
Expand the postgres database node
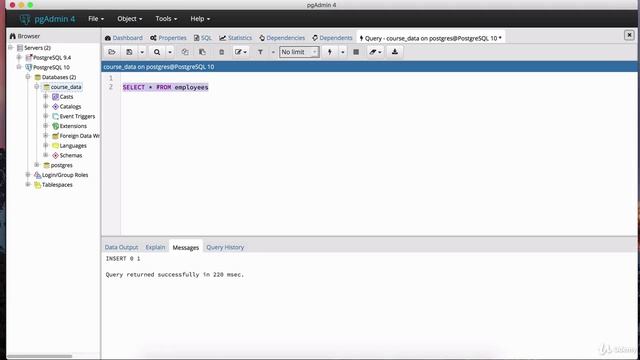pos(37,165)
